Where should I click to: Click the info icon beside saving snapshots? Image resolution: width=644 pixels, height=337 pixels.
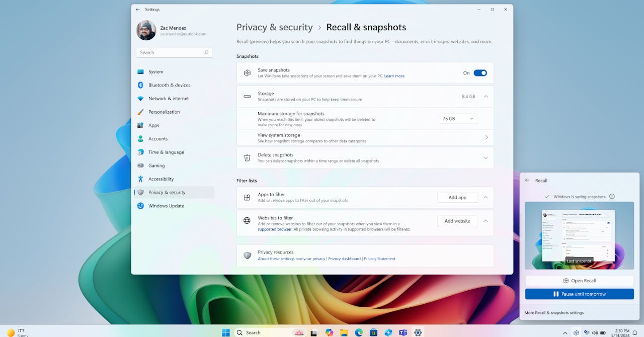coord(612,197)
